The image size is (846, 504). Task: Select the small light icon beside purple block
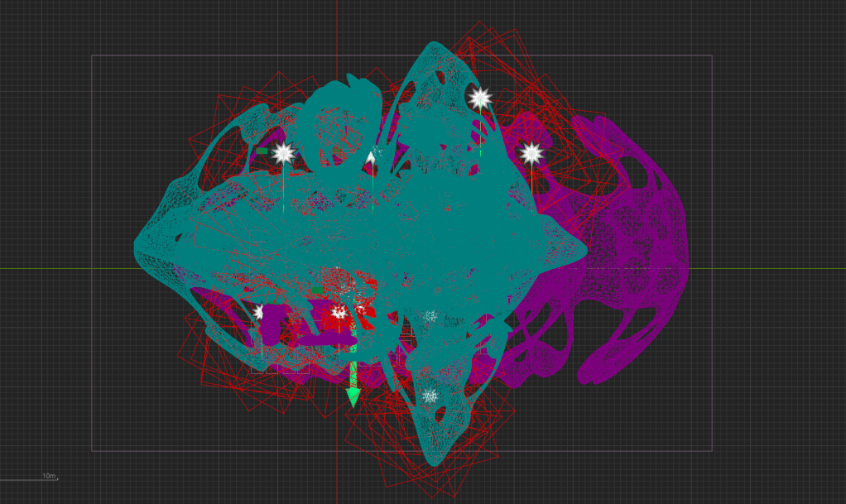coord(259,312)
